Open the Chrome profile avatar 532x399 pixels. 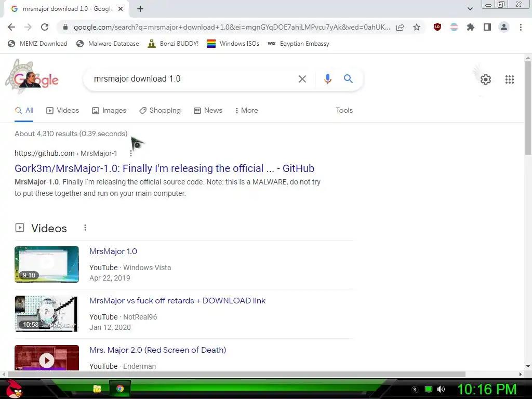click(504, 27)
